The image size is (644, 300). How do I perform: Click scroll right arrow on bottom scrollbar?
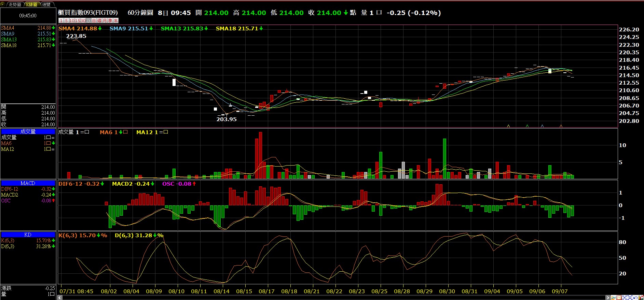click(x=608, y=298)
